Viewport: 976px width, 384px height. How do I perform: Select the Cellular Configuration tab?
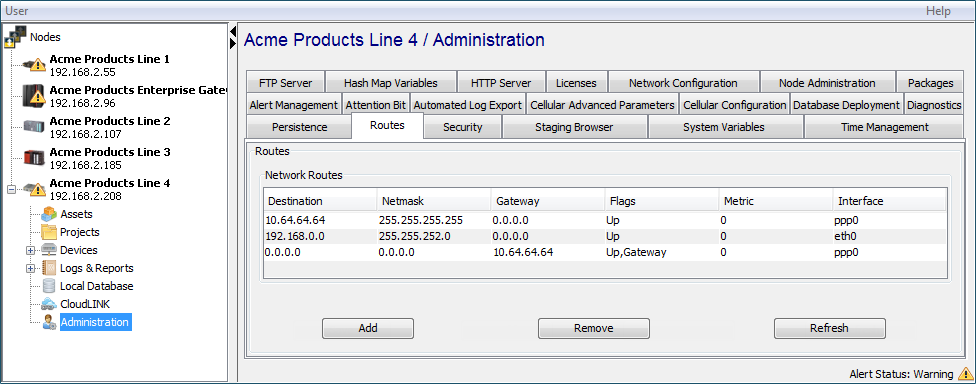point(734,105)
